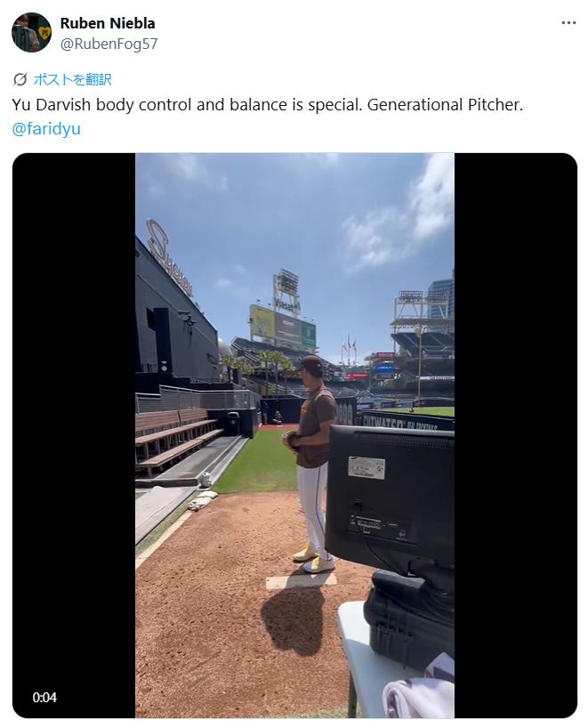Click the pitching rubber in the video

[x=301, y=581]
